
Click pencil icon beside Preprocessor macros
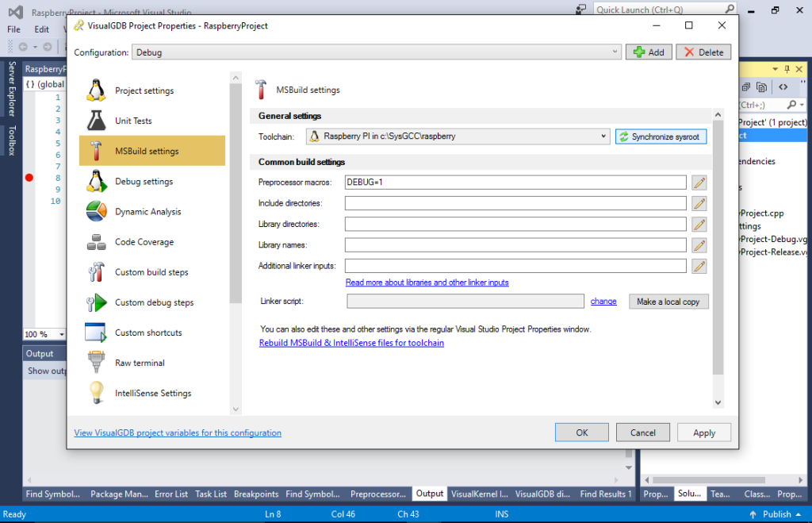(699, 183)
